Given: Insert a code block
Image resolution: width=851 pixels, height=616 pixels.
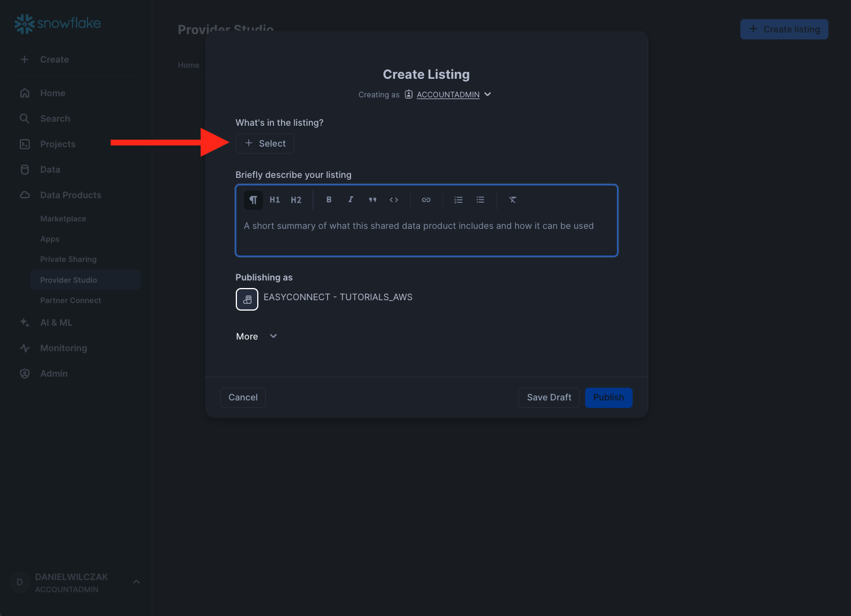Looking at the screenshot, I should click(x=394, y=200).
